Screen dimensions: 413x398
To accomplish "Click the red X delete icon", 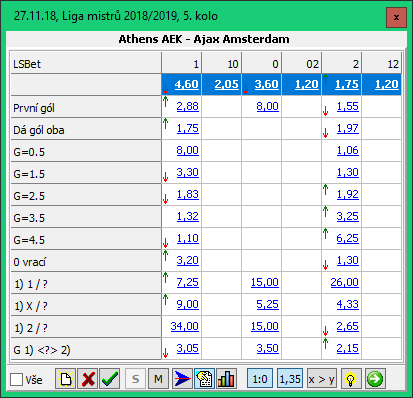I will [x=88, y=379].
